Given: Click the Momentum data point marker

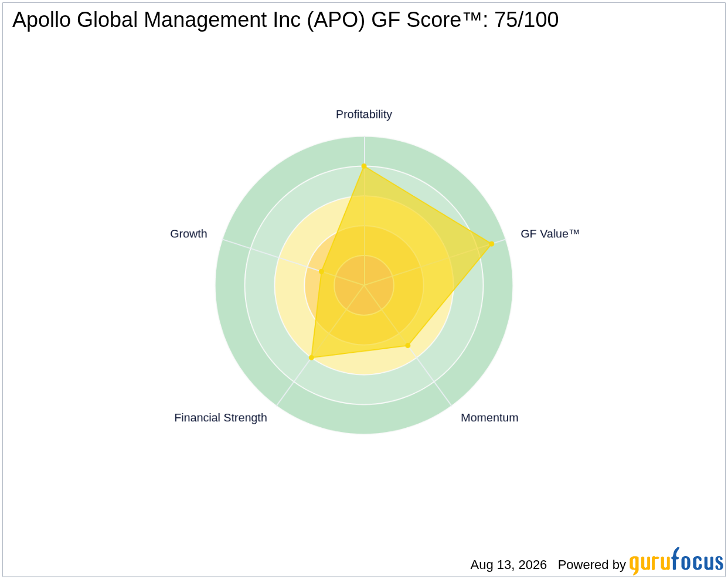Looking at the screenshot, I should 408,345.
